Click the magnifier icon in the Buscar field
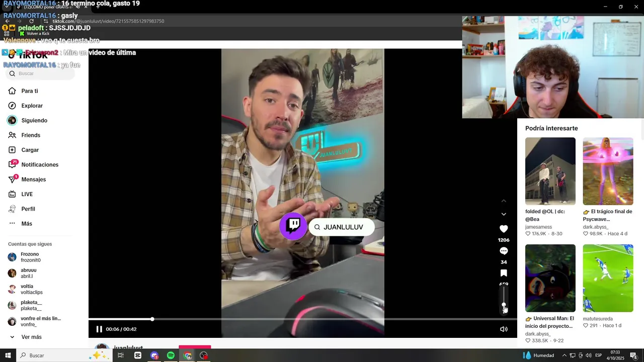Image resolution: width=644 pixels, height=362 pixels. (13, 73)
